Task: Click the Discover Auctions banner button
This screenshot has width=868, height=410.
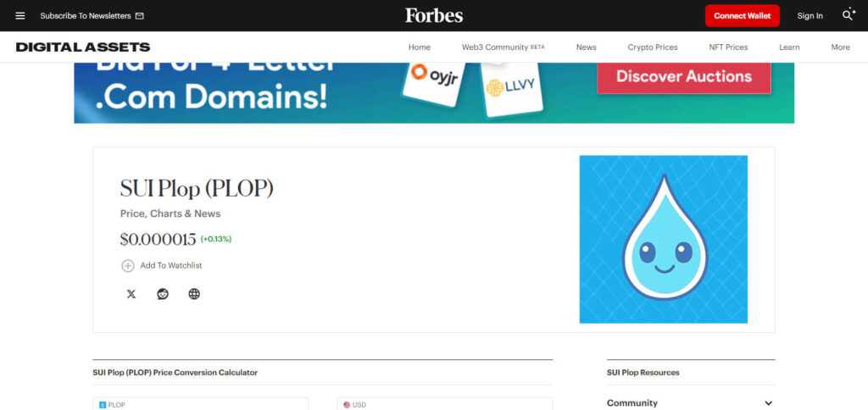Action: pos(684,77)
